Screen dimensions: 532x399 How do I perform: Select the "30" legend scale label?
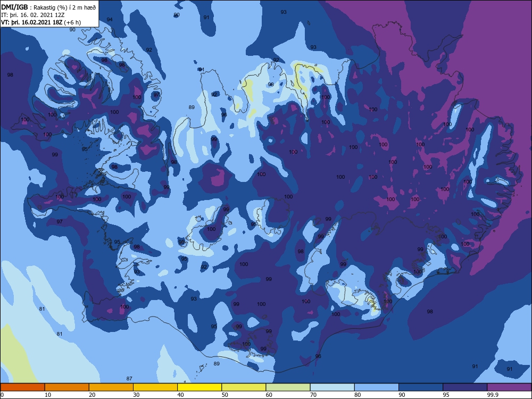click(x=136, y=395)
